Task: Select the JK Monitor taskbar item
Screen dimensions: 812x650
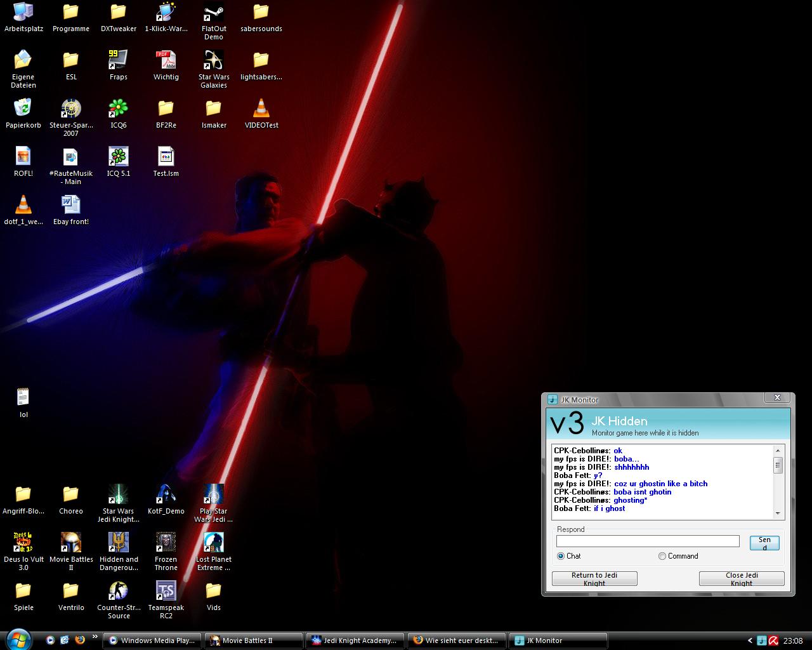Action: 558,640
